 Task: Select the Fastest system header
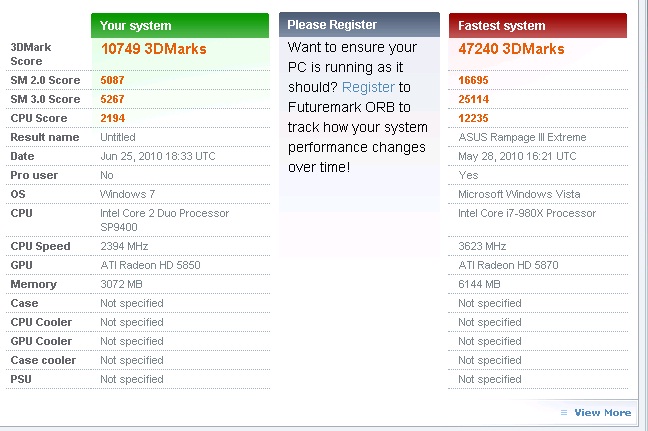[538, 26]
